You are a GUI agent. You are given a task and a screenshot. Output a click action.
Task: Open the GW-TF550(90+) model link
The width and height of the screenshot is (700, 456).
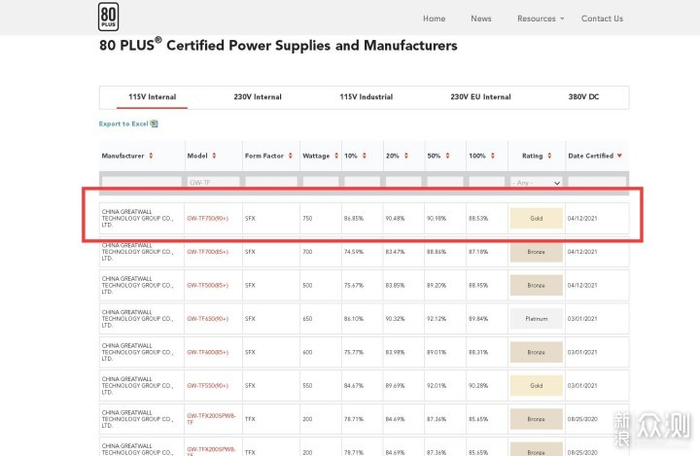(x=208, y=385)
